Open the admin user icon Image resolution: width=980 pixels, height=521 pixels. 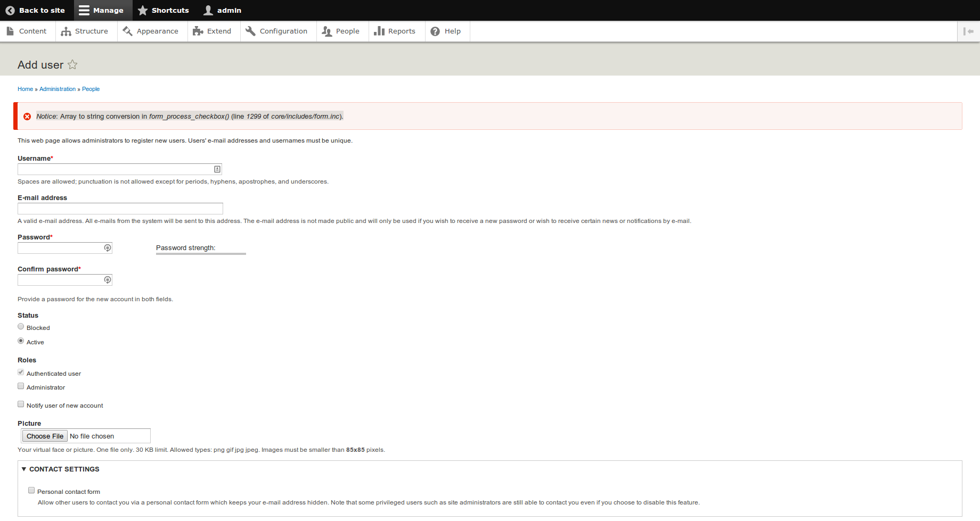pyautogui.click(x=208, y=10)
